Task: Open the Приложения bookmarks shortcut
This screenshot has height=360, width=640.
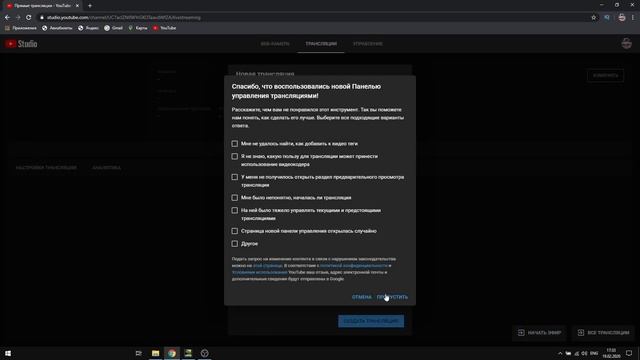Action: pyautogui.click(x=20, y=28)
